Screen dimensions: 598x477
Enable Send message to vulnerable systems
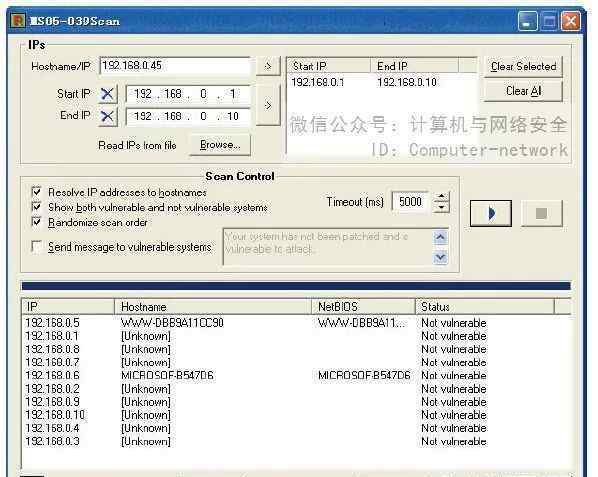(x=37, y=247)
